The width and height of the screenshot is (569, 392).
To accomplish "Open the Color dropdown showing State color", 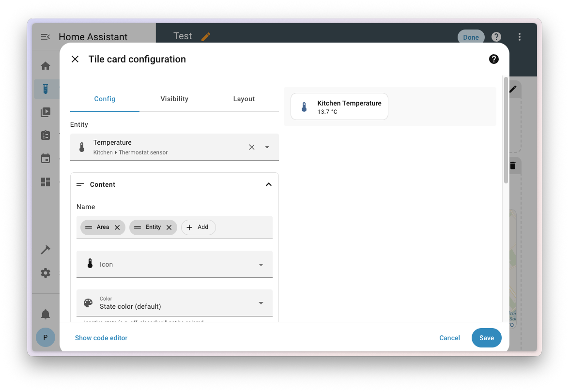I will 261,303.
